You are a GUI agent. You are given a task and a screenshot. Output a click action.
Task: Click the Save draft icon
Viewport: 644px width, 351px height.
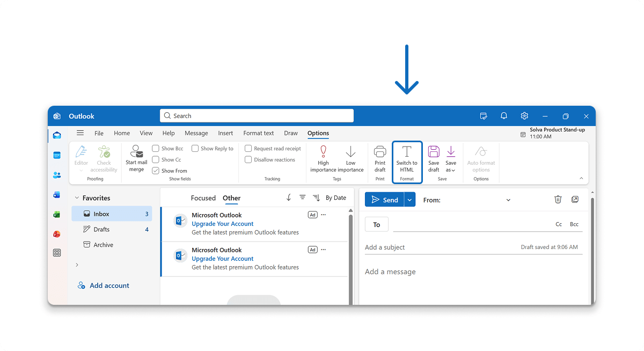[434, 152]
